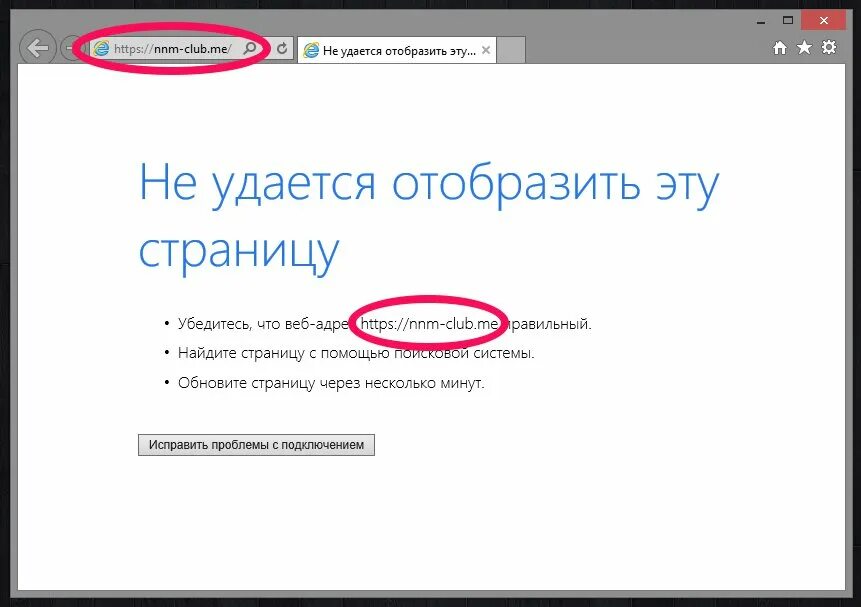Minimize the browser window
Image resolution: width=861 pixels, height=607 pixels.
coord(761,21)
